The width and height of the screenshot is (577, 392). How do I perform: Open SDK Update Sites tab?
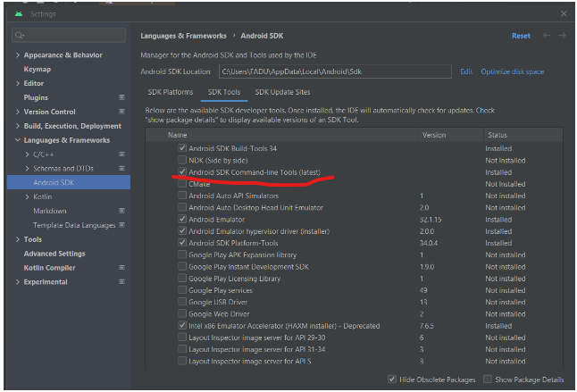coord(282,92)
